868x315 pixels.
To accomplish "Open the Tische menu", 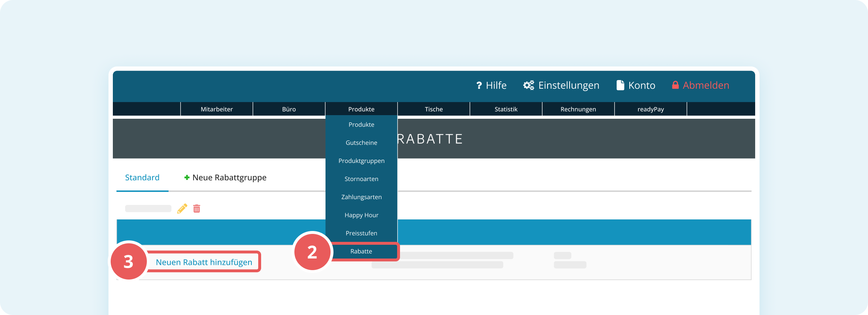I will pos(434,109).
